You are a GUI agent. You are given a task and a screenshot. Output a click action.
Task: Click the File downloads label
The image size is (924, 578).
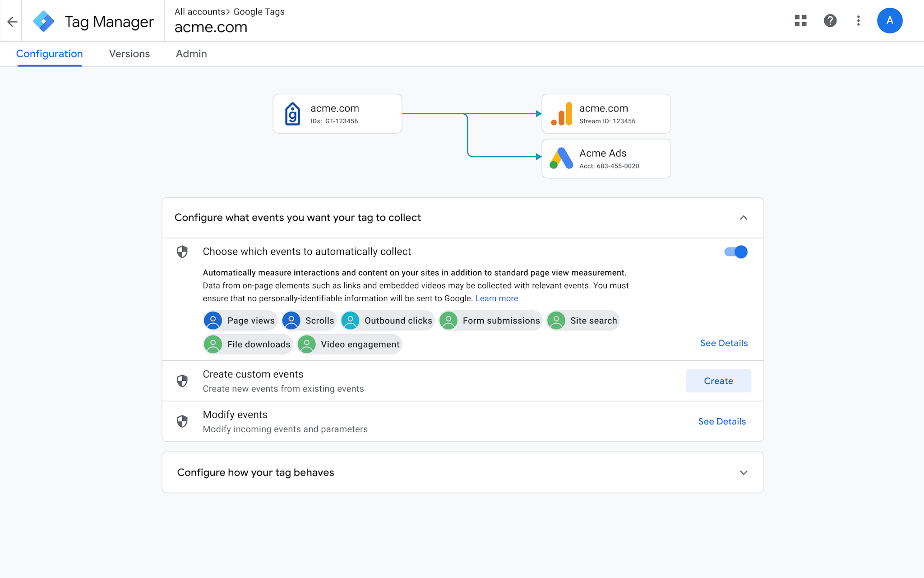[259, 345]
